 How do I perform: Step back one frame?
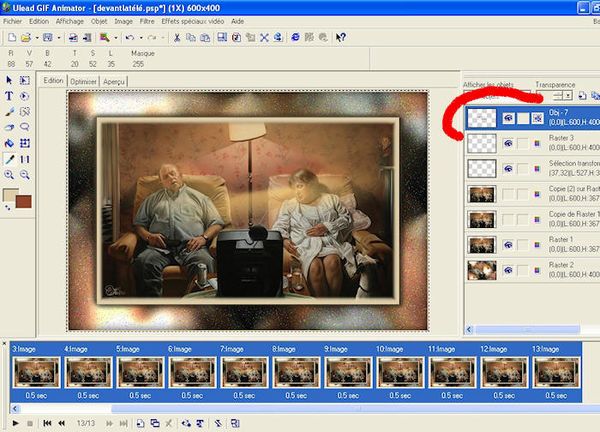tap(62, 423)
